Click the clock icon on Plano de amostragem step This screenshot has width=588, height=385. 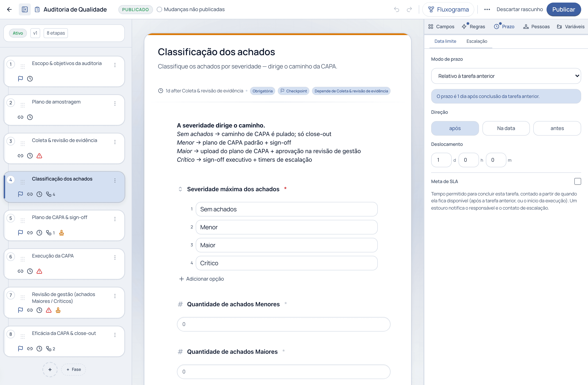click(30, 117)
